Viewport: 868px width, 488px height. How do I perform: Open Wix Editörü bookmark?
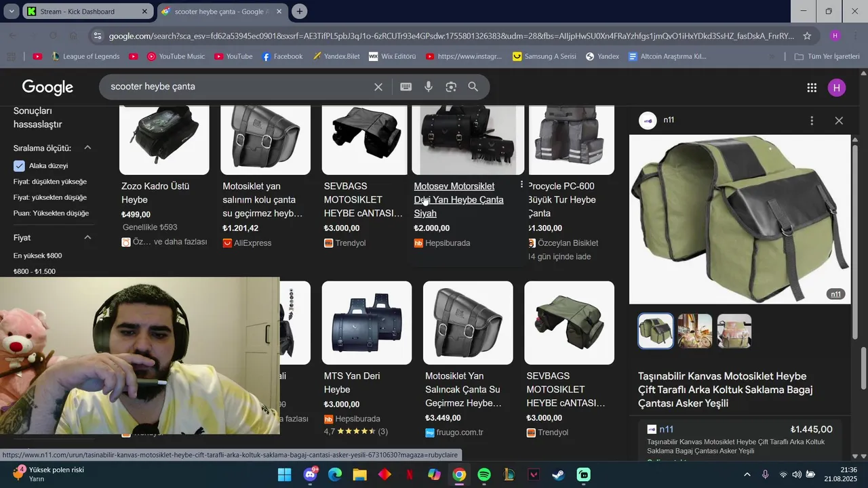point(392,56)
